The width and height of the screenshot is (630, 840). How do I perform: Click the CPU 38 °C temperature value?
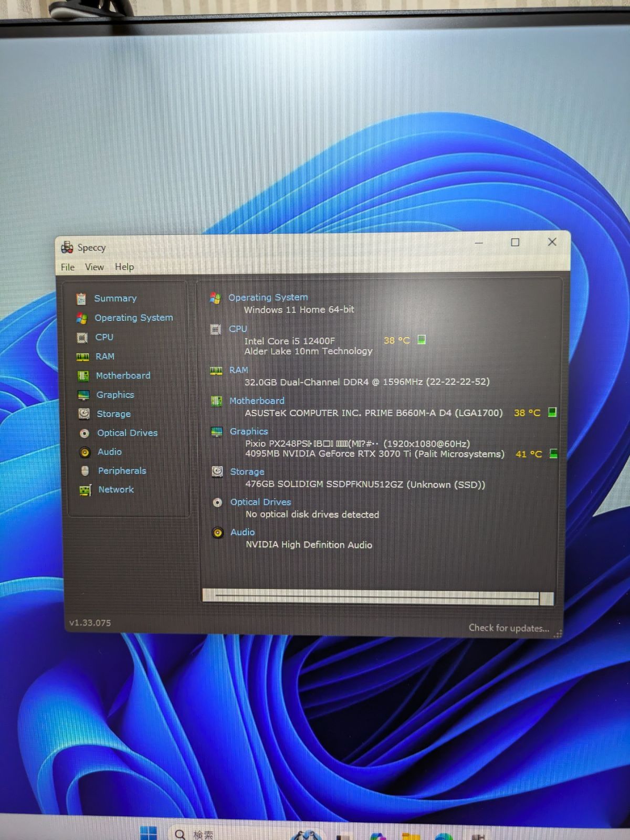click(x=396, y=340)
